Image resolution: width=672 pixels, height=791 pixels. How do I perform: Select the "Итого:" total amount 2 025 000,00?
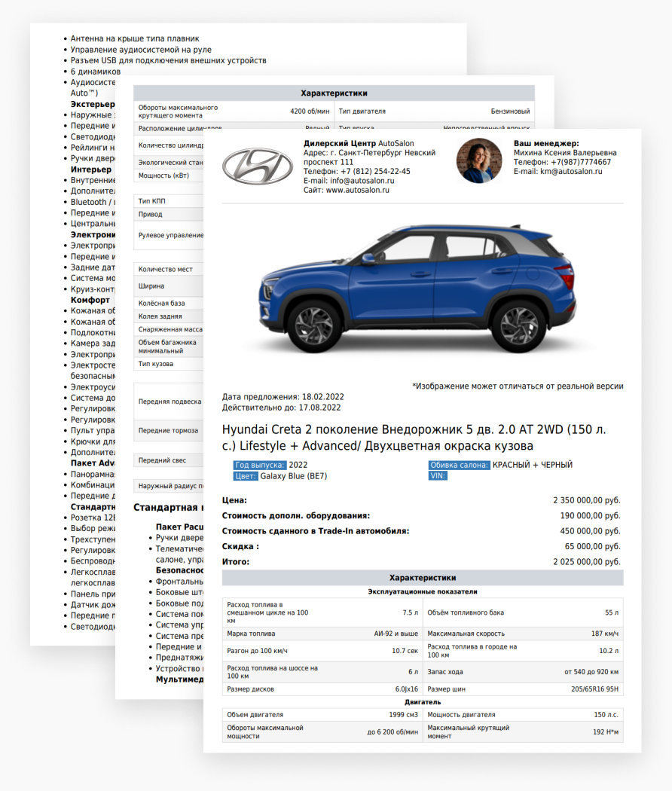[x=586, y=562]
